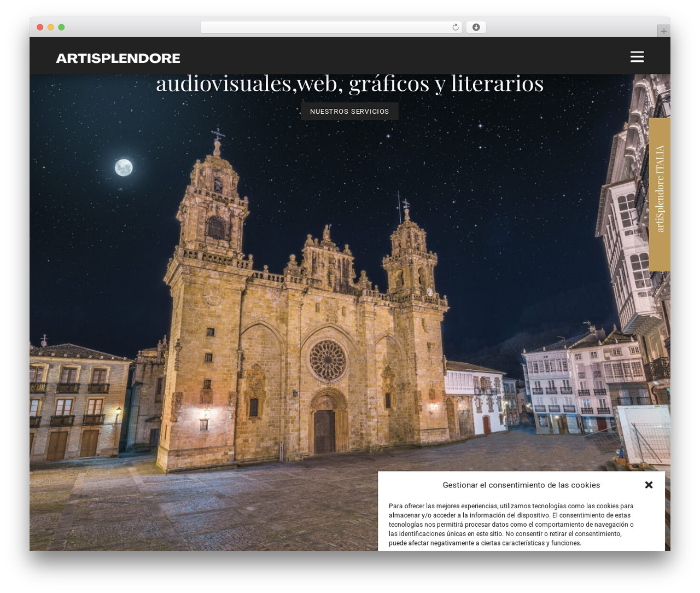Click the browser download arrow icon
This screenshot has width=700, height=593.
coord(476,27)
